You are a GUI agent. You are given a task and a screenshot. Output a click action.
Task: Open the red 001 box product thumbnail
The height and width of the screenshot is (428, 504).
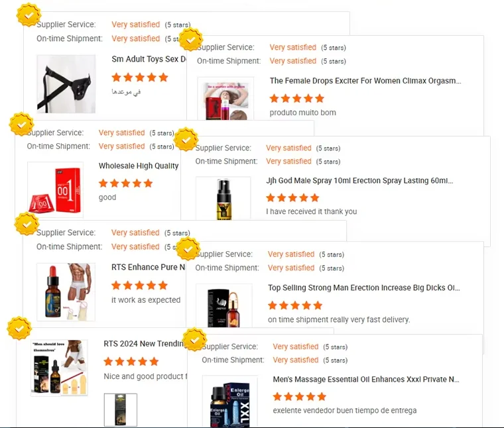pyautogui.click(x=55, y=189)
